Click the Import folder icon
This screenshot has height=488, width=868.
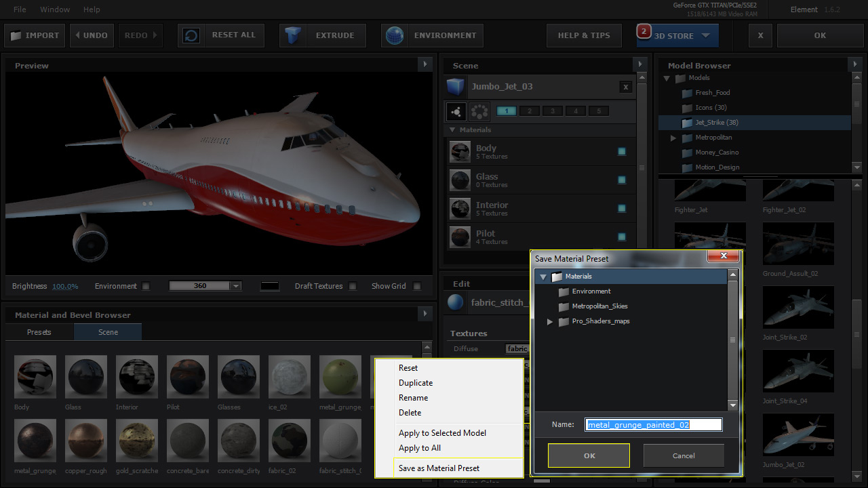click(16, 35)
